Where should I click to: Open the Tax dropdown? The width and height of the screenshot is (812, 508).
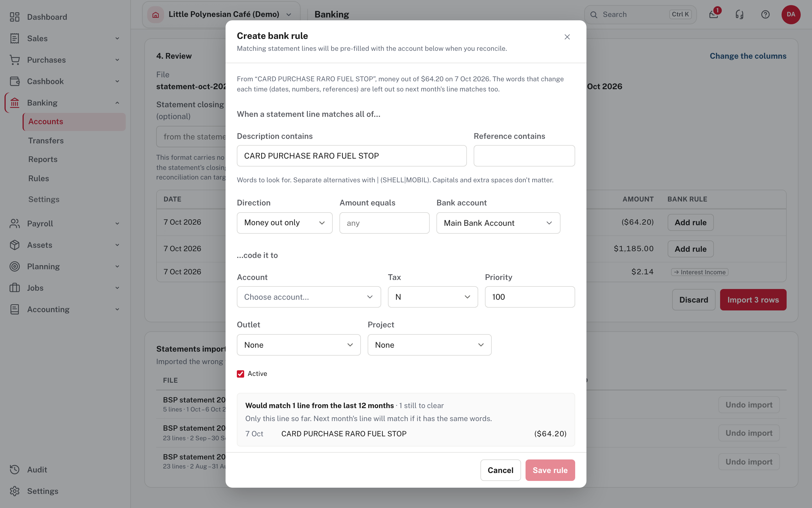coord(433,297)
